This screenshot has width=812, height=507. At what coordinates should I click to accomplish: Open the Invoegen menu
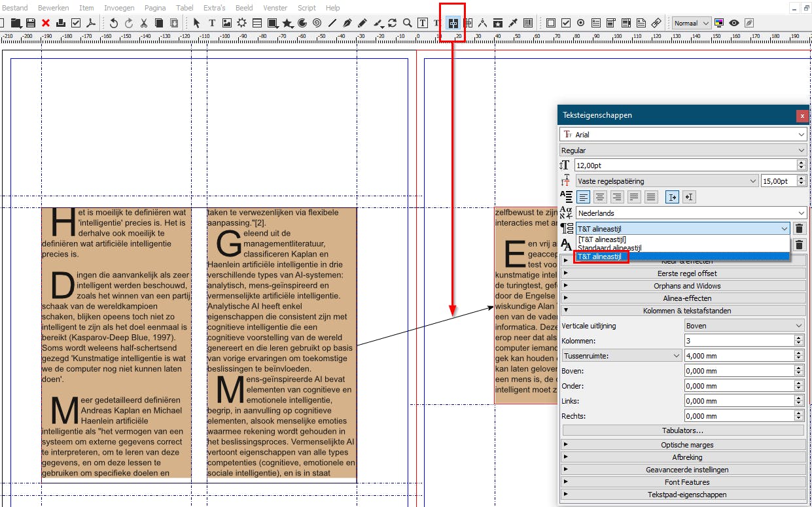point(119,8)
